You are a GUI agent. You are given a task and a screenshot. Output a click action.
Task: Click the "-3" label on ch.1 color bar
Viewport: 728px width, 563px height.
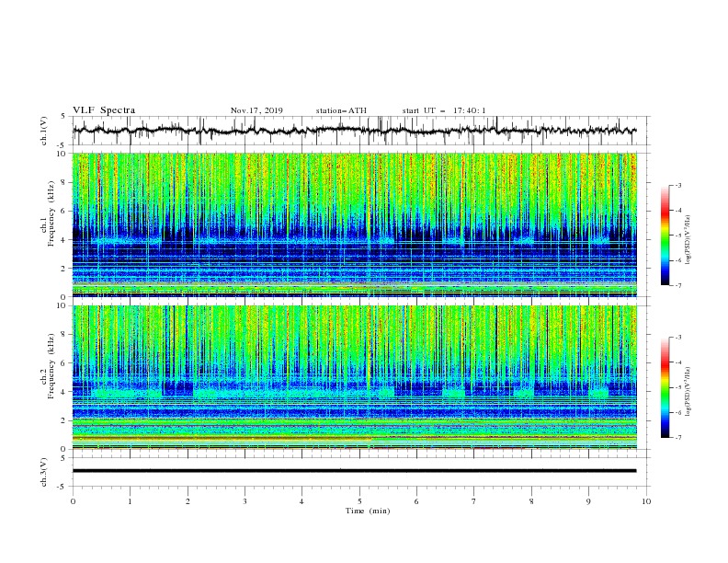[x=677, y=185]
